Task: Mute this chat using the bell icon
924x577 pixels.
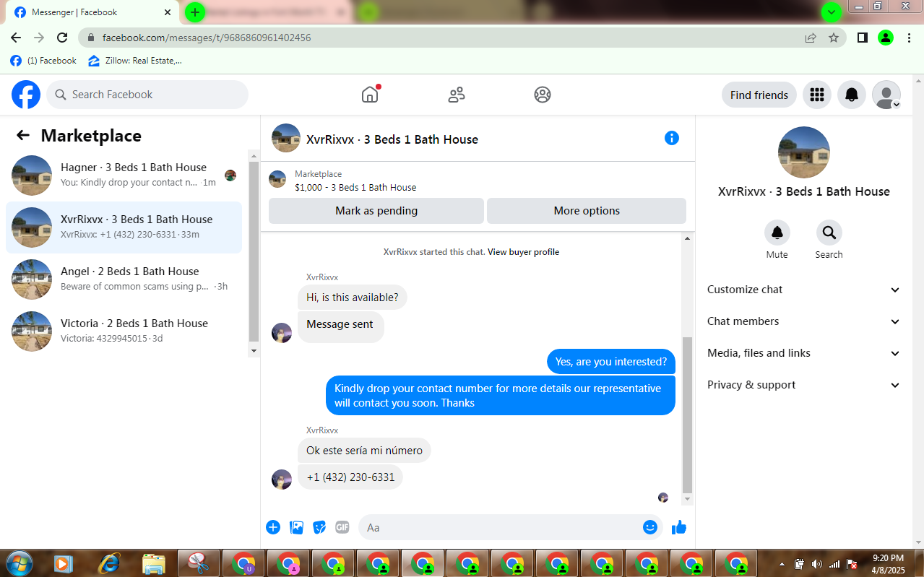Action: (777, 233)
